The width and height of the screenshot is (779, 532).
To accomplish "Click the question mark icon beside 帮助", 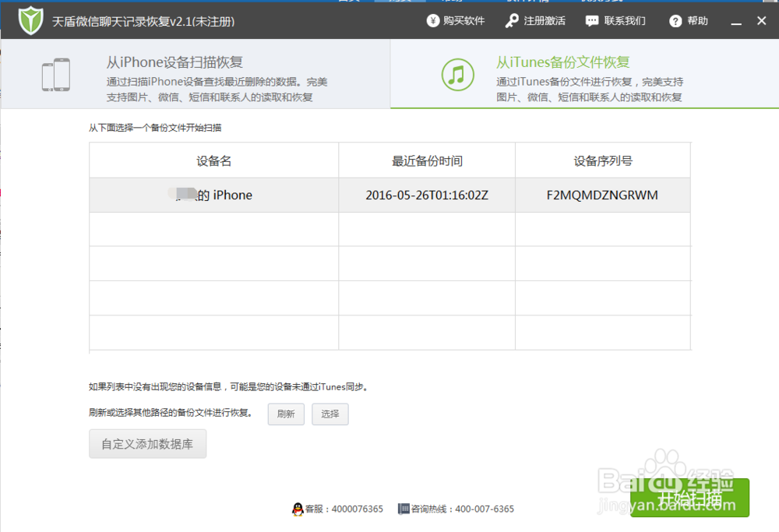I will tap(674, 21).
